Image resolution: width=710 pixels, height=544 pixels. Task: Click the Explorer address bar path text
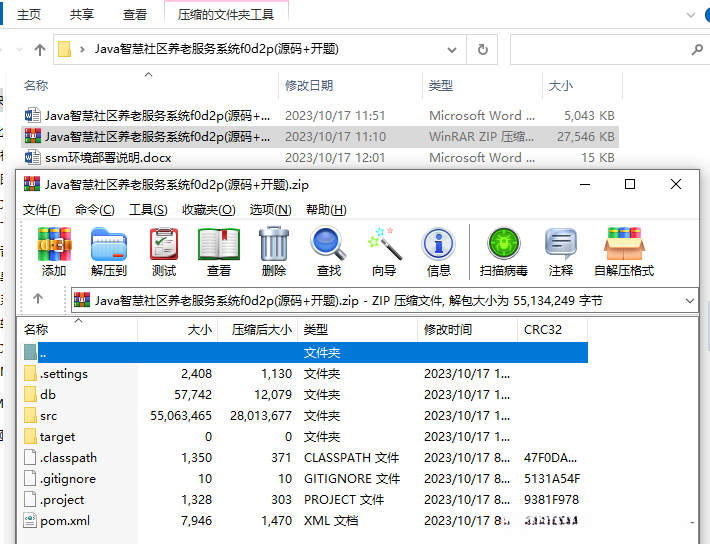216,49
